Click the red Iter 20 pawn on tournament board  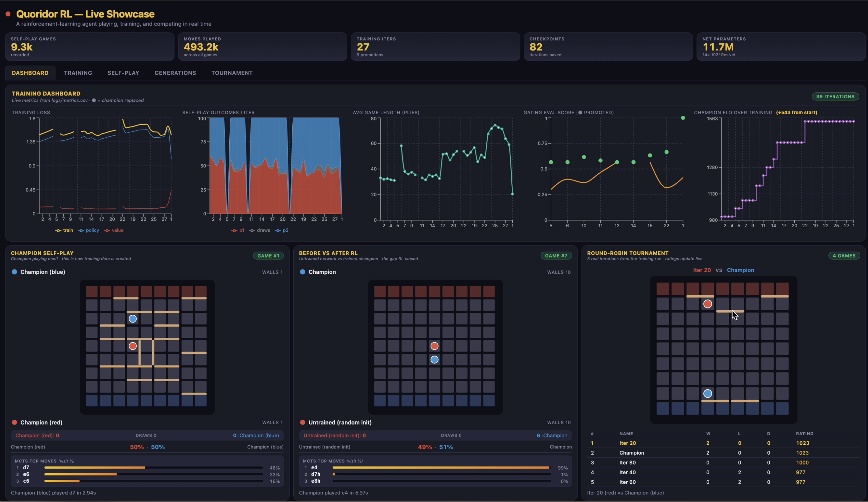[708, 304]
